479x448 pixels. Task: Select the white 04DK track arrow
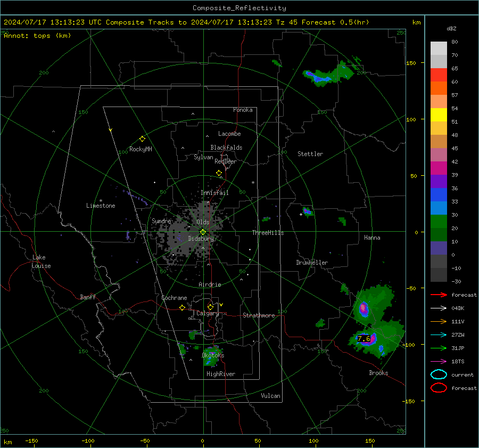pos(439,308)
